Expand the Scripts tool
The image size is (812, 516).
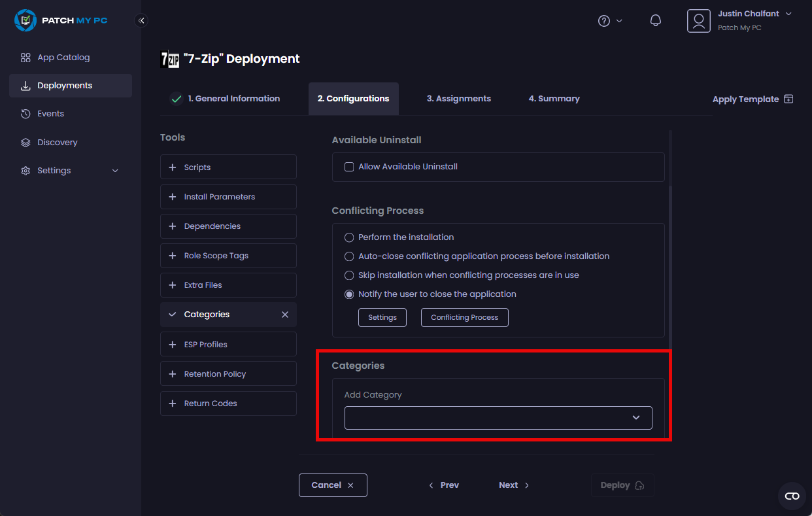pyautogui.click(x=228, y=167)
